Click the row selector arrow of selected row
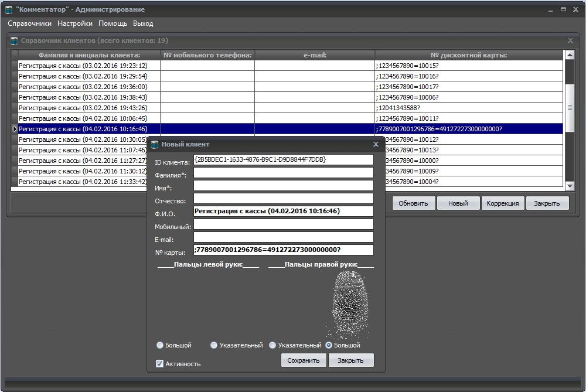This screenshot has height=392, width=586. [x=15, y=129]
